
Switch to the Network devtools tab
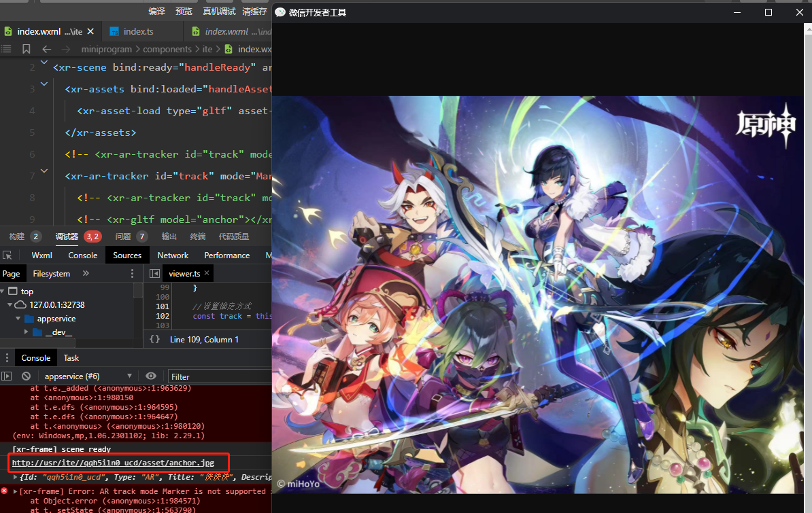click(173, 255)
